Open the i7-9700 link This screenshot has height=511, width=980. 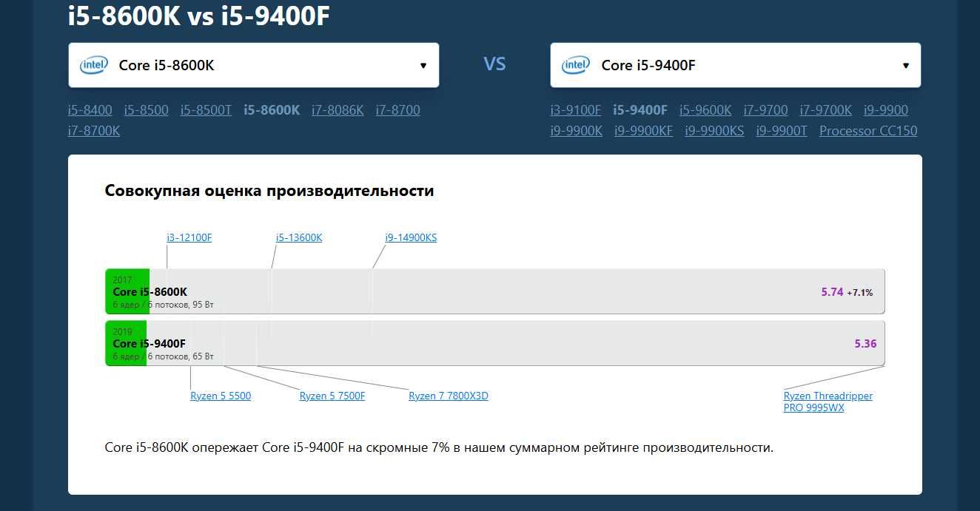click(766, 110)
